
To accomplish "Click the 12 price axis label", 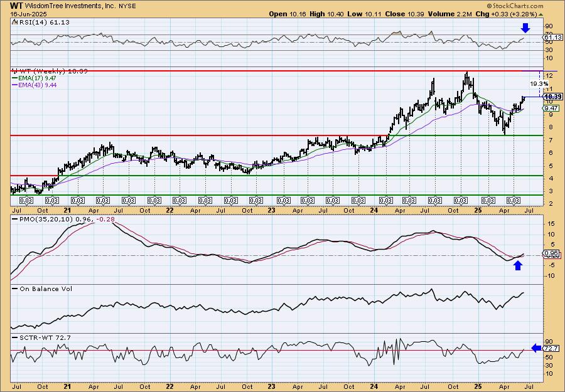I will [549, 76].
